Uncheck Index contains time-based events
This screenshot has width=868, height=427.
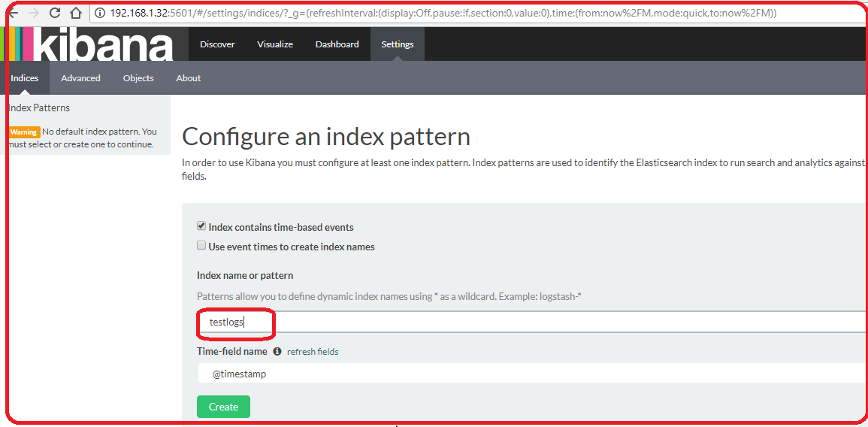[x=201, y=226]
